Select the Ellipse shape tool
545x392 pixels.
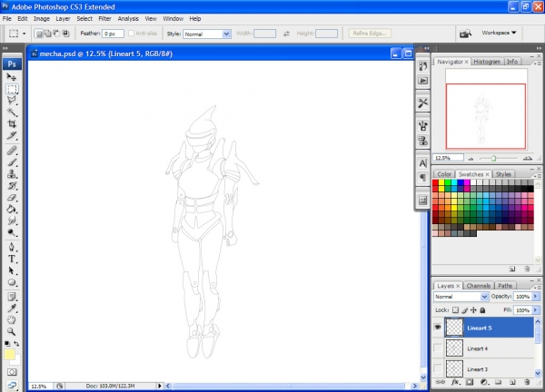pyautogui.click(x=12, y=282)
